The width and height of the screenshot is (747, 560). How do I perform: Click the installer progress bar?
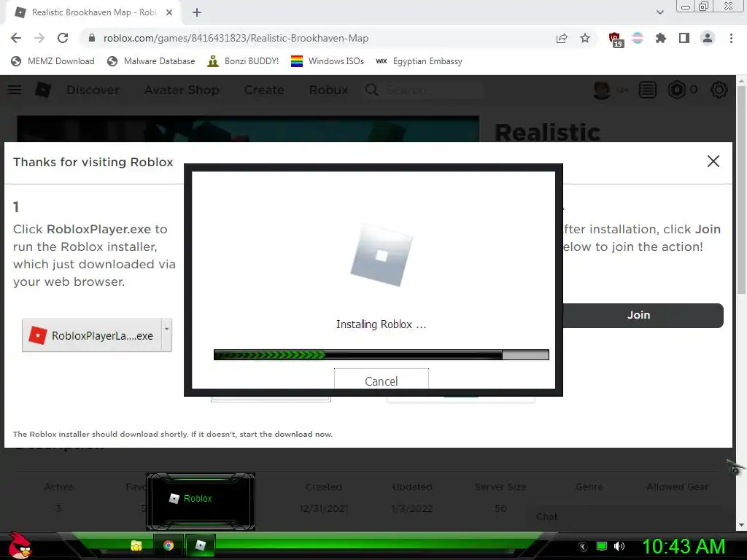click(x=381, y=354)
